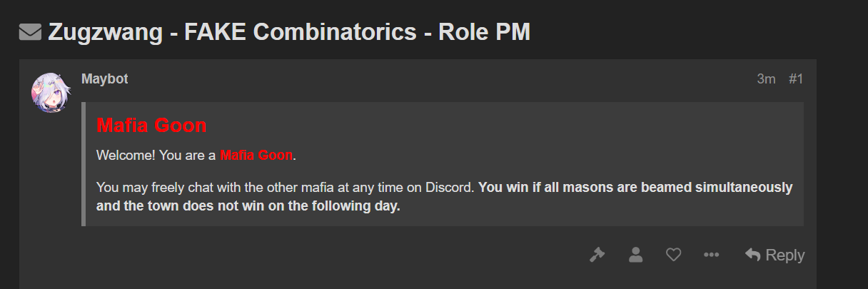Open the Maybot username link
This screenshot has width=868, height=289.
pos(105,78)
